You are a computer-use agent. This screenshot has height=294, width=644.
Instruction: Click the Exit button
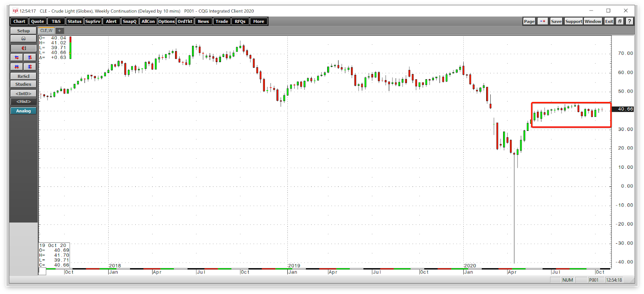coord(609,21)
